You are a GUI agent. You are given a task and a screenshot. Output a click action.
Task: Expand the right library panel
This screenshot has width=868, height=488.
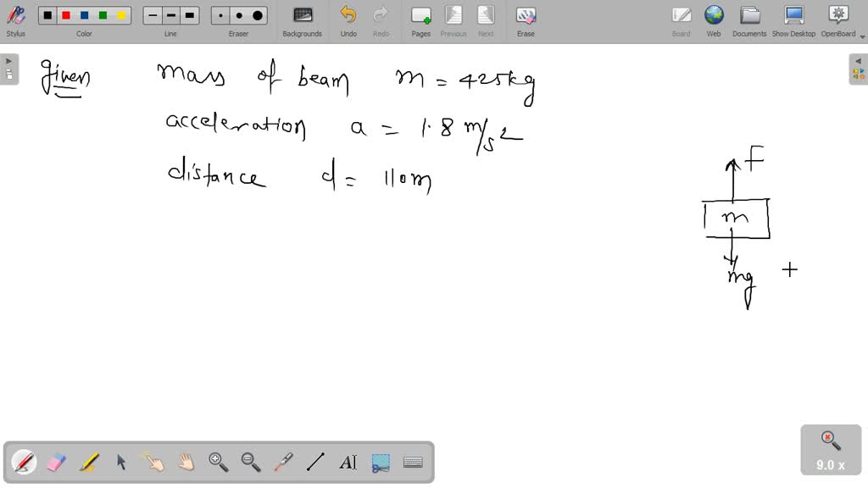click(859, 69)
